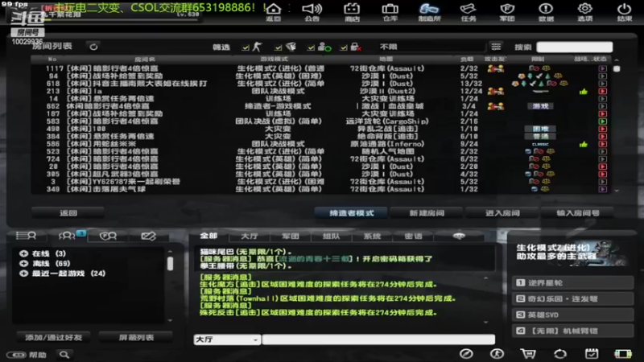Screen dimensions: 644x362
Task: Click the 返回 home icon in top bar
Action: click(x=273, y=11)
